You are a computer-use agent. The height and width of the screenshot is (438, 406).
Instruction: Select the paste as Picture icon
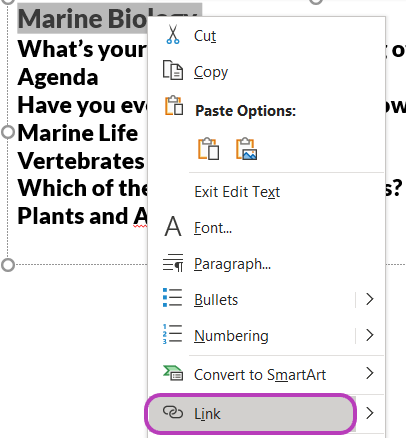[x=246, y=149]
